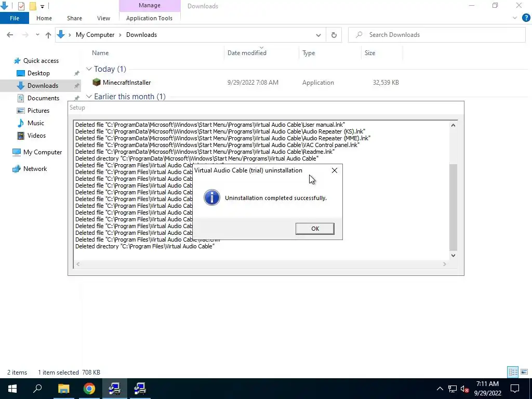Screen dimensions: 532x399
Task: Click the first Setup installer taskbar icon
Action: 115,389
